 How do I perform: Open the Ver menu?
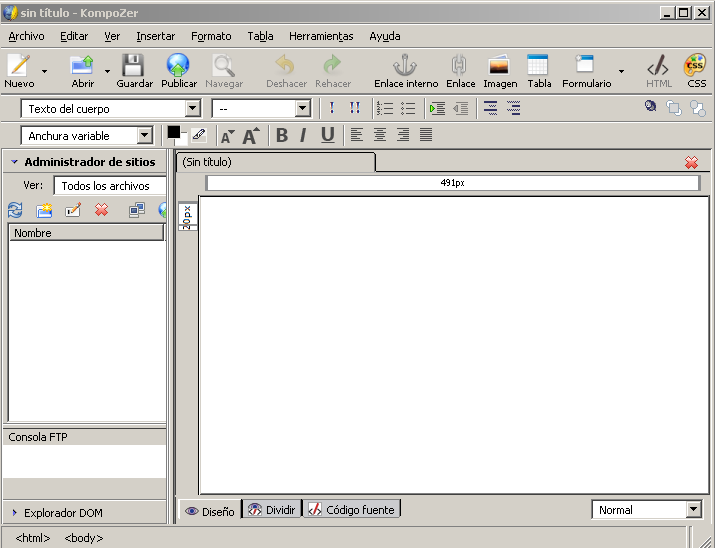tap(112, 36)
